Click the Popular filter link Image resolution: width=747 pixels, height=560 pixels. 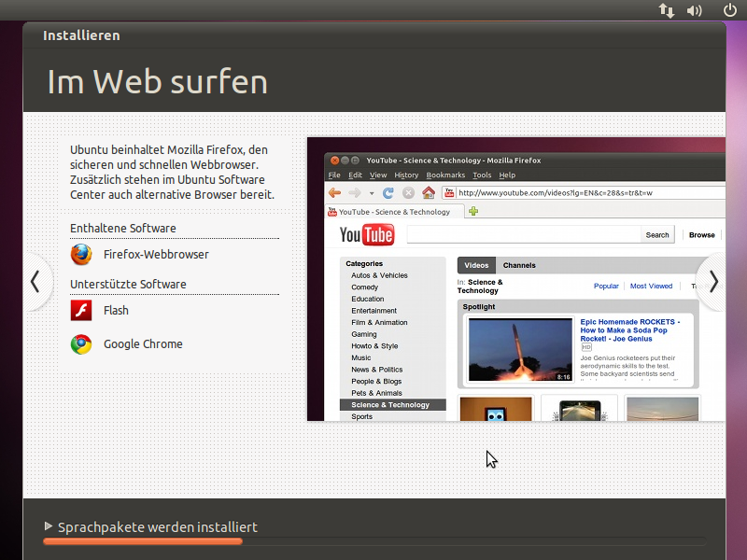pos(606,286)
